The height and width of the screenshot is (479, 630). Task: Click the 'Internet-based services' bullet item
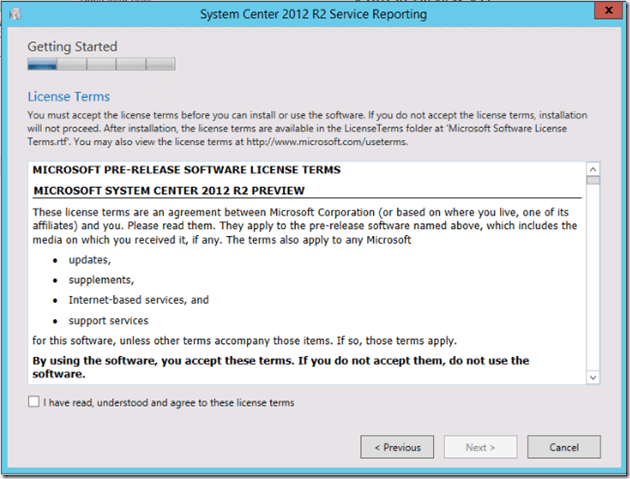tap(138, 300)
